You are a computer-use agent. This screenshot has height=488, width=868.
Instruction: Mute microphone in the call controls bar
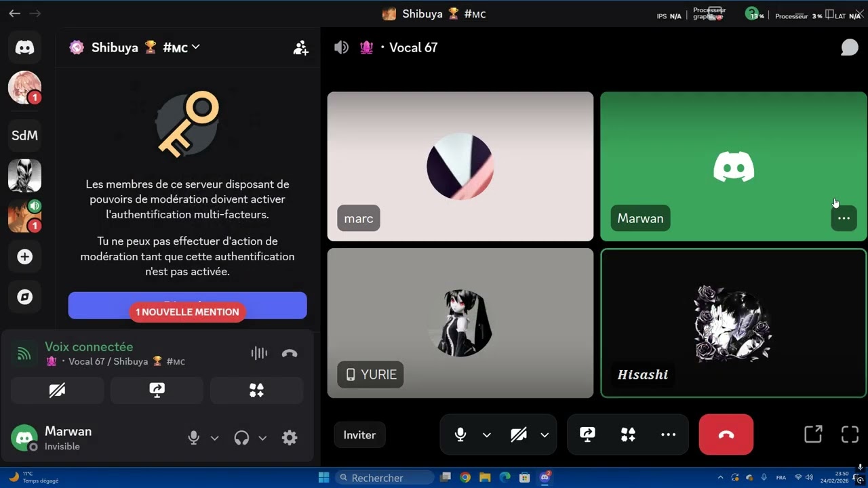click(460, 435)
